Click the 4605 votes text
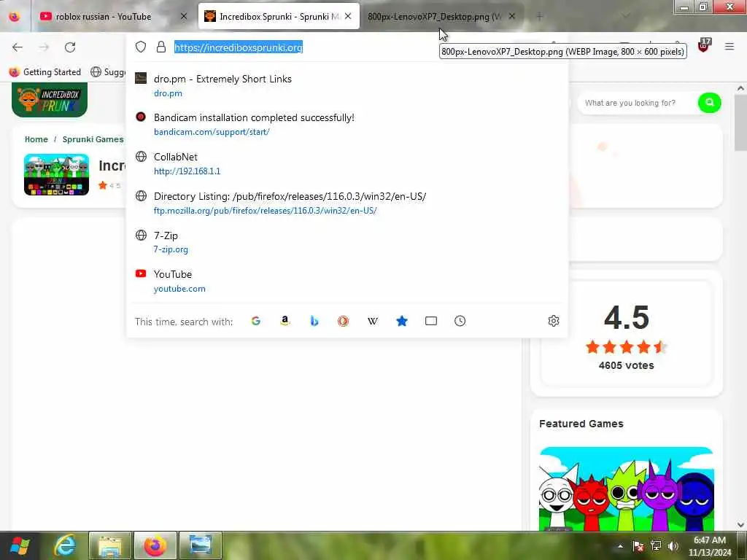Viewport: 747px width, 560px height. point(626,365)
